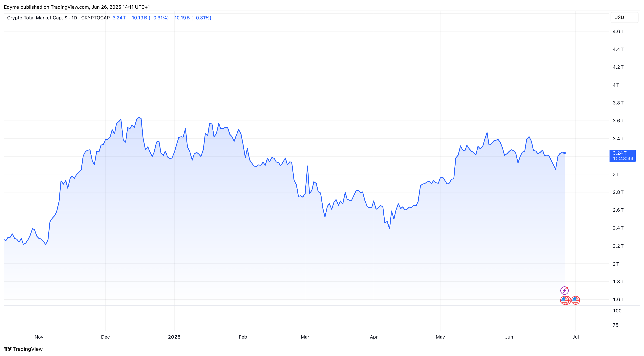This screenshot has height=356, width=644.
Task: Click the 'Mar' time axis label
Action: coord(305,337)
